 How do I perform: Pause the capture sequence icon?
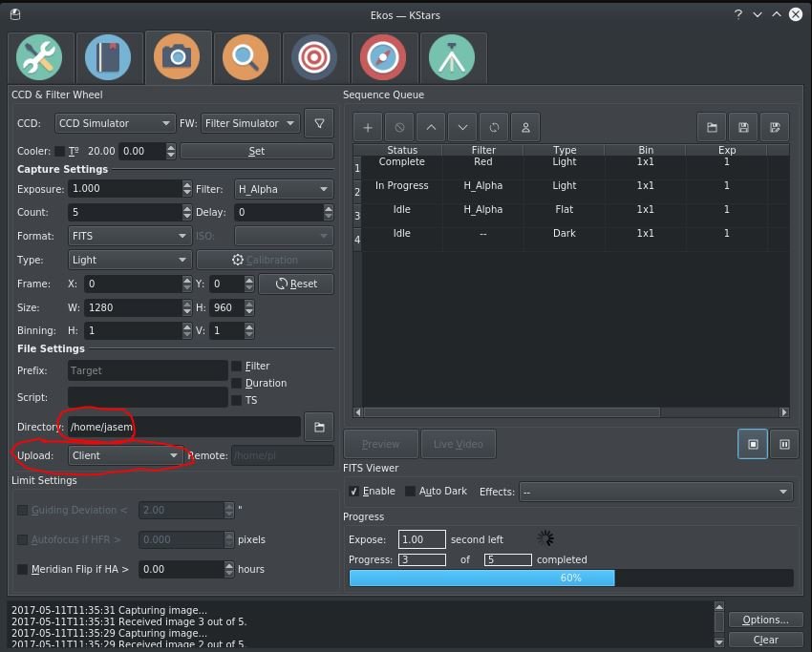click(x=784, y=444)
